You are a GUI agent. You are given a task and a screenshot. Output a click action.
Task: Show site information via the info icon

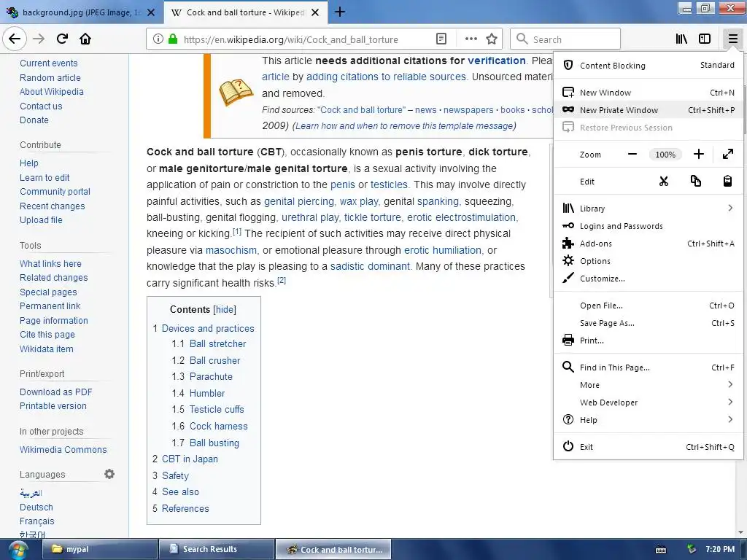[158, 39]
